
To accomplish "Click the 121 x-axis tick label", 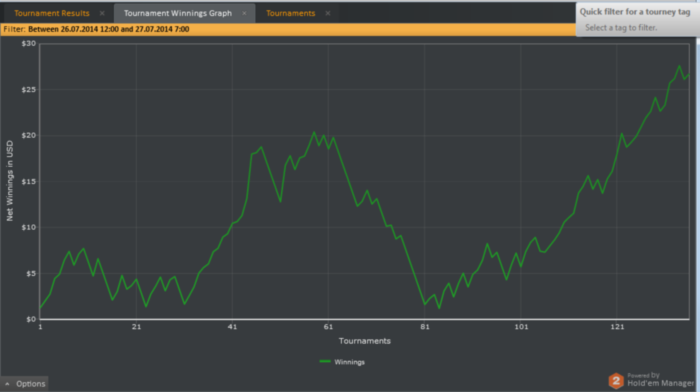I will (x=617, y=327).
